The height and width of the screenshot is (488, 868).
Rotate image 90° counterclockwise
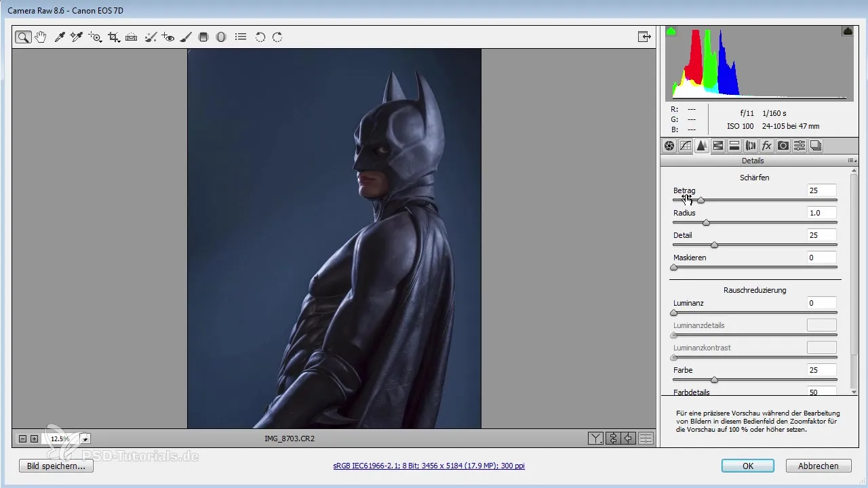coord(260,37)
